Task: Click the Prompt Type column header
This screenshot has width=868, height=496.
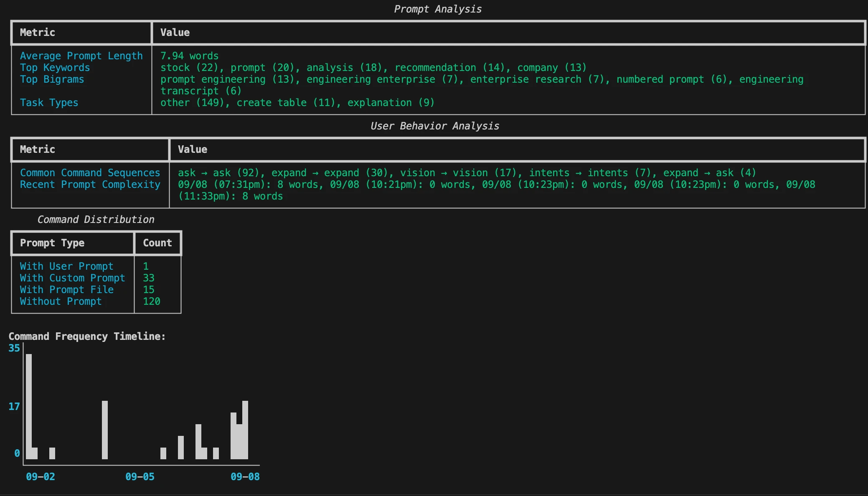Action: click(x=52, y=243)
